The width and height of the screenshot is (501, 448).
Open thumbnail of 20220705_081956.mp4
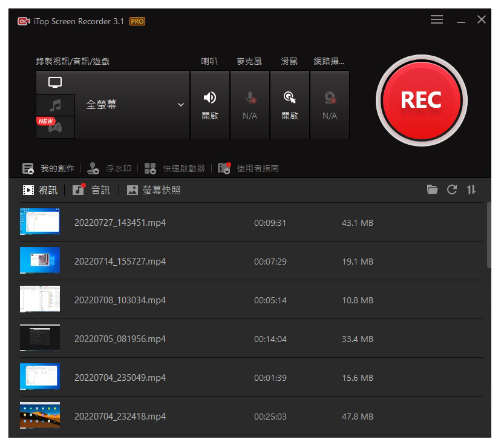40,338
